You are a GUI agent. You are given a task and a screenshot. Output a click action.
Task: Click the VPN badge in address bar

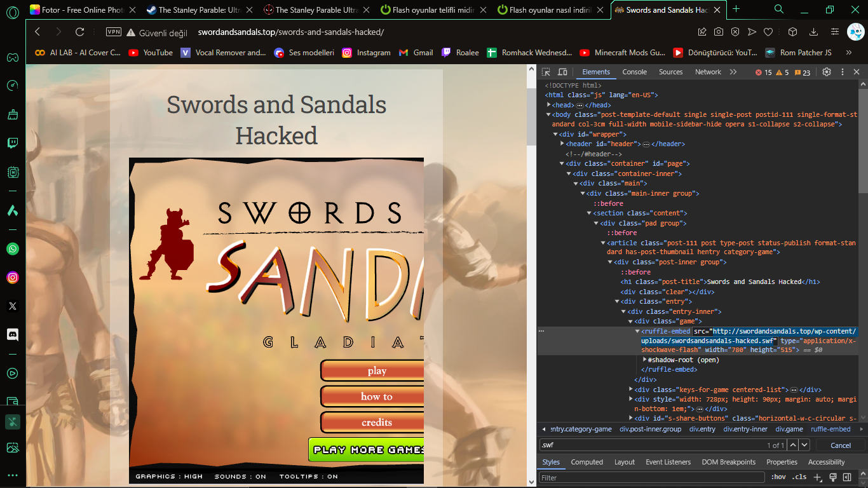tap(114, 32)
